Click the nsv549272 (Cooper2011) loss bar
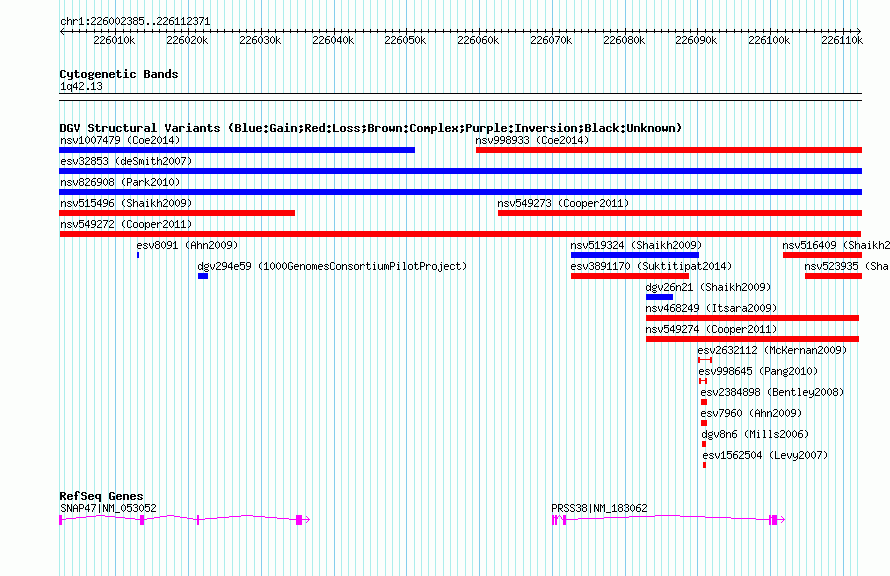890x576 pixels. pos(460,234)
